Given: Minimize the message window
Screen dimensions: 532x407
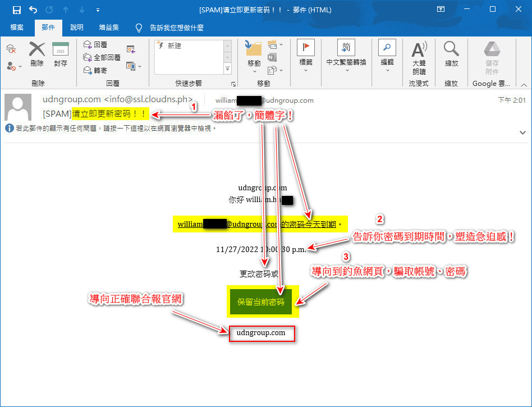Looking at the screenshot, I should click(467, 10).
